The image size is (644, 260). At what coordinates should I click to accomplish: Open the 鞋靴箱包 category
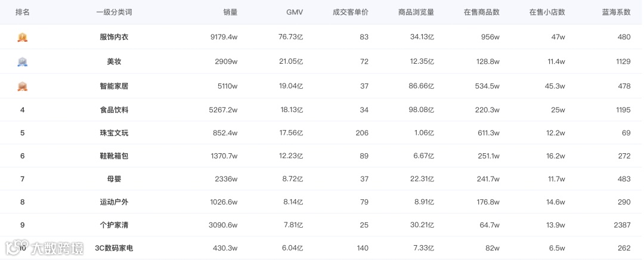click(114, 156)
